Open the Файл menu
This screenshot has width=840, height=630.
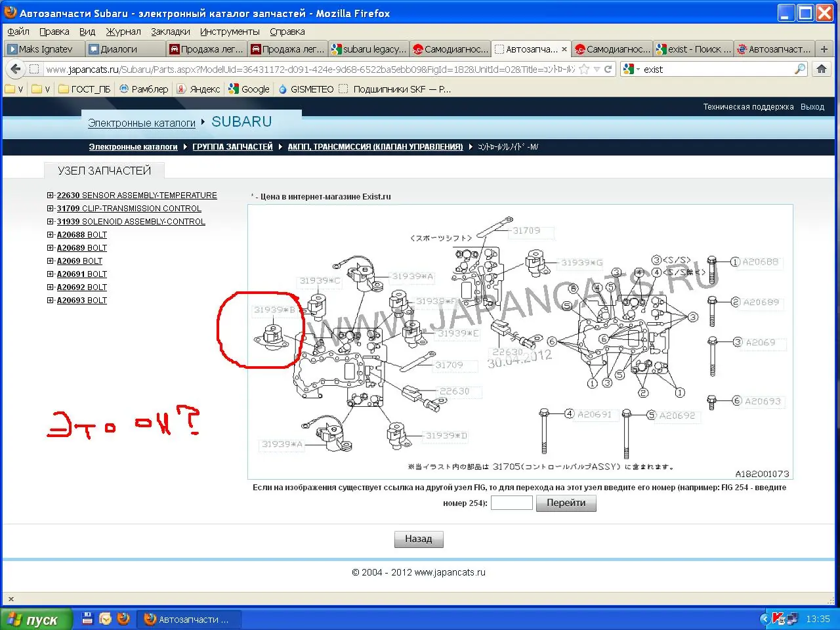[x=18, y=31]
